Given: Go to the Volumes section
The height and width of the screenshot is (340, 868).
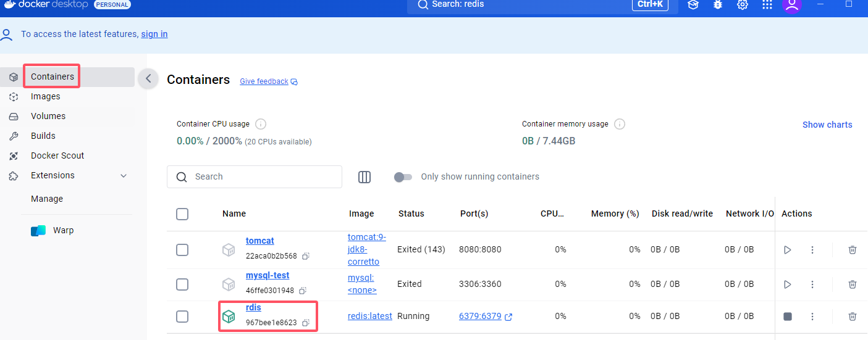Looking at the screenshot, I should [x=67, y=117].
